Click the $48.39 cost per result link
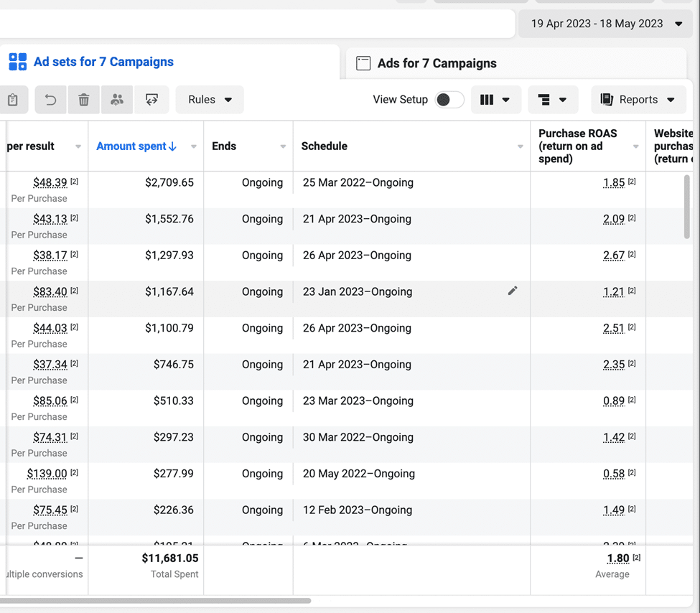 (50, 182)
